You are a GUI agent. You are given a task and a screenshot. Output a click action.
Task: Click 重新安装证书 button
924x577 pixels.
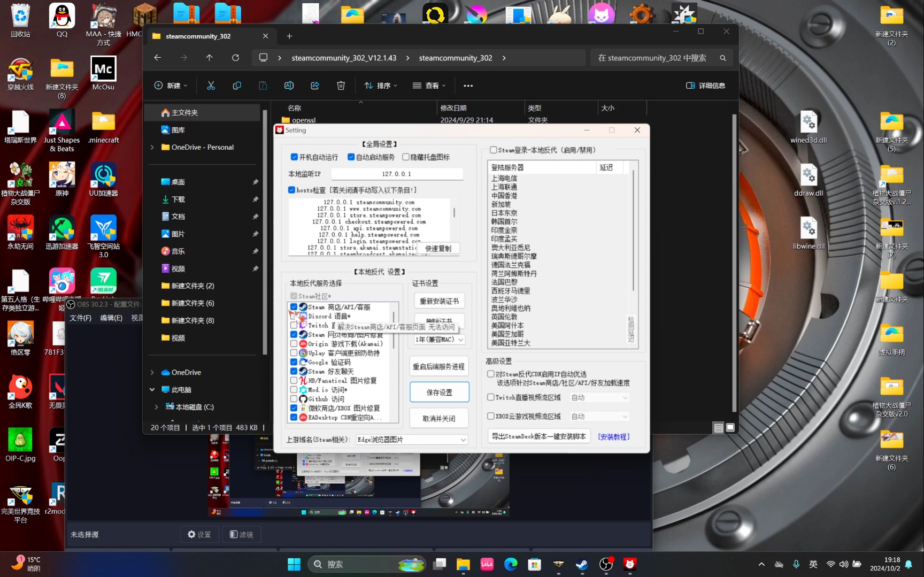tap(440, 301)
